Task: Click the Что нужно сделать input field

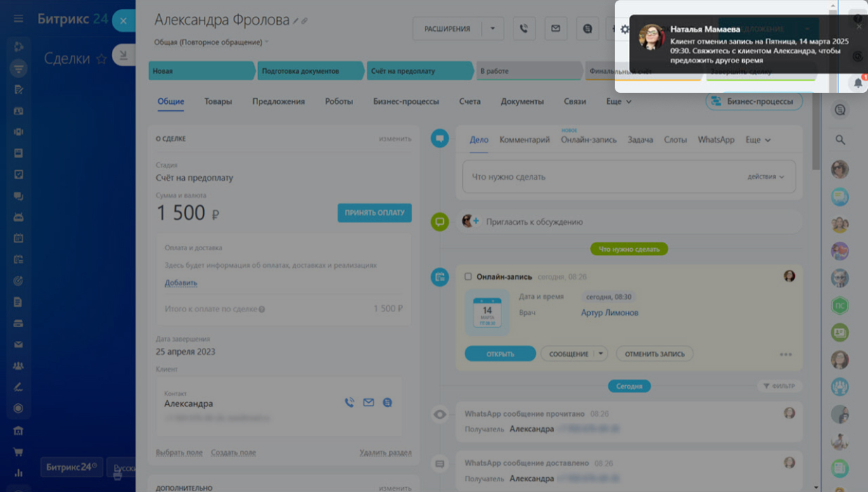Action: (x=629, y=177)
